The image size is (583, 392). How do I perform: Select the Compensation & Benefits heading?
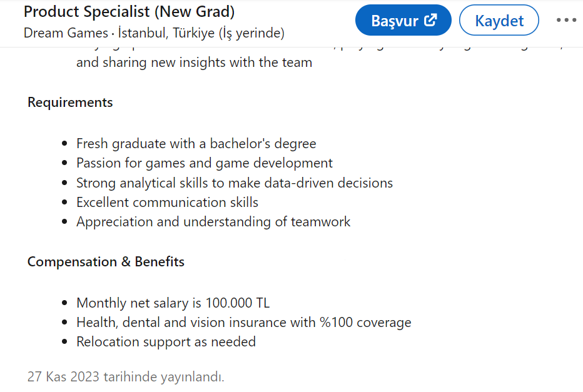point(106,262)
